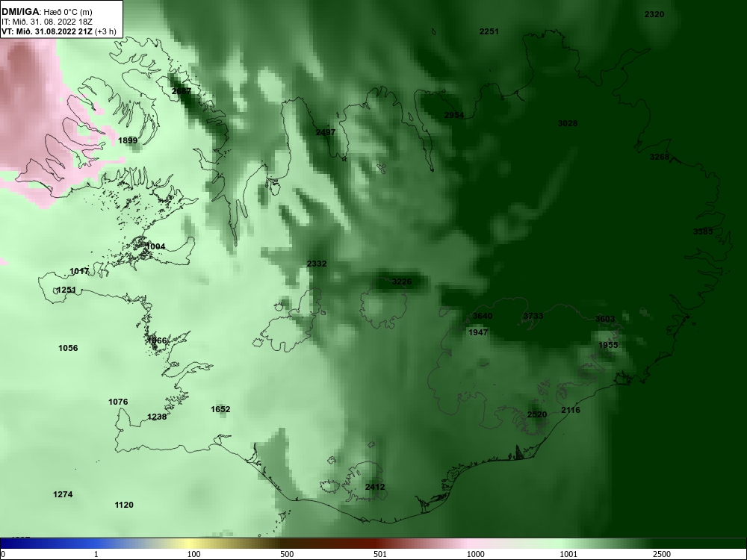Click the map value 2251
Viewport: 747px width, 560px height.
pyautogui.click(x=489, y=32)
